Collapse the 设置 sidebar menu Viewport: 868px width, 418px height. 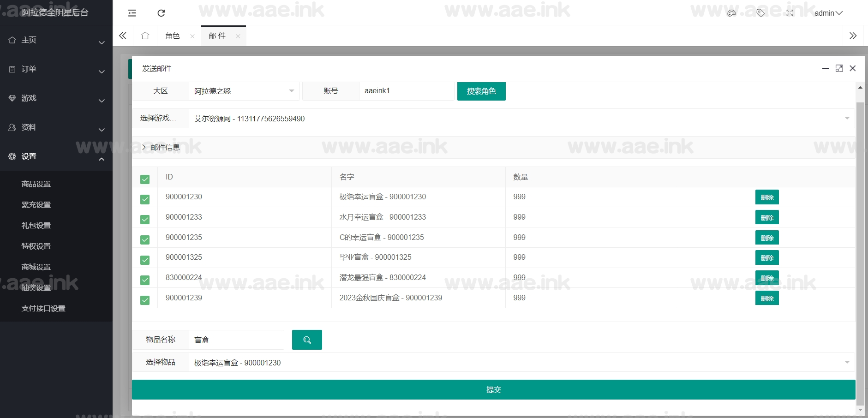click(x=56, y=156)
